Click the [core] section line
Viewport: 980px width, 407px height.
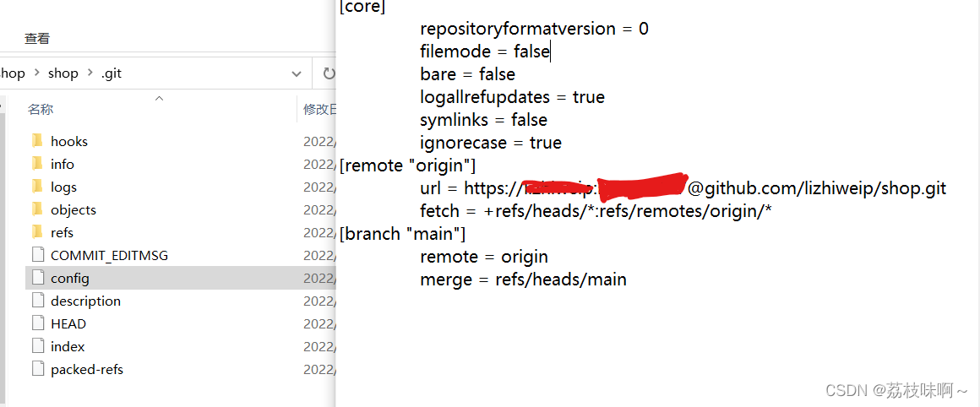(x=362, y=6)
